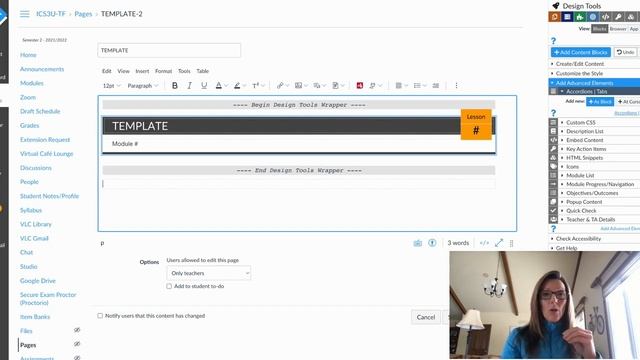The width and height of the screenshot is (640, 360).
Task: Click the As Block add new button
Action: click(x=600, y=101)
